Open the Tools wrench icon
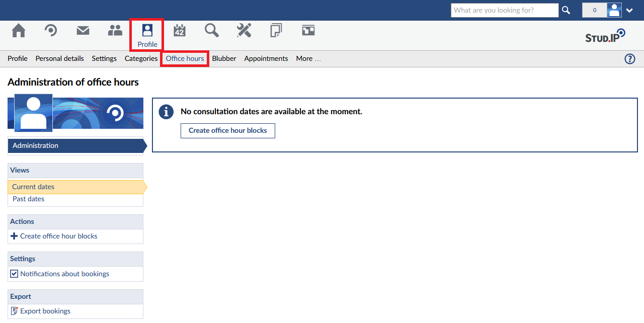 pos(244,31)
